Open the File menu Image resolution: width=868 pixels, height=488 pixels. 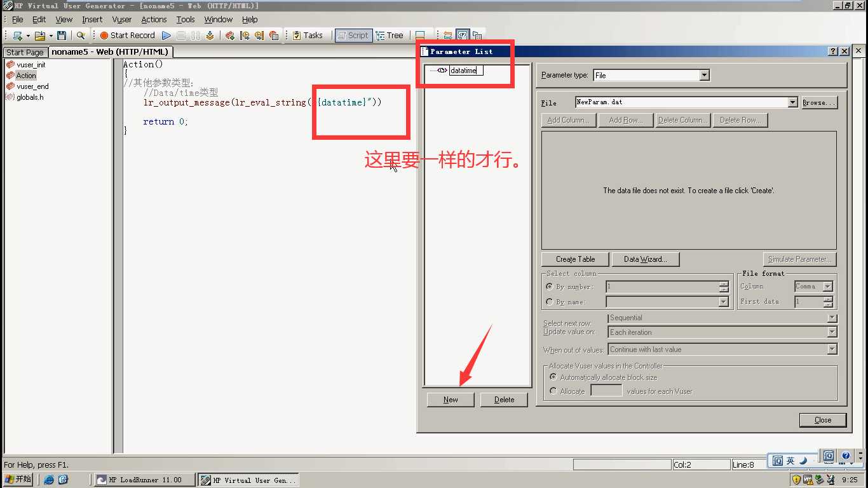(x=18, y=20)
